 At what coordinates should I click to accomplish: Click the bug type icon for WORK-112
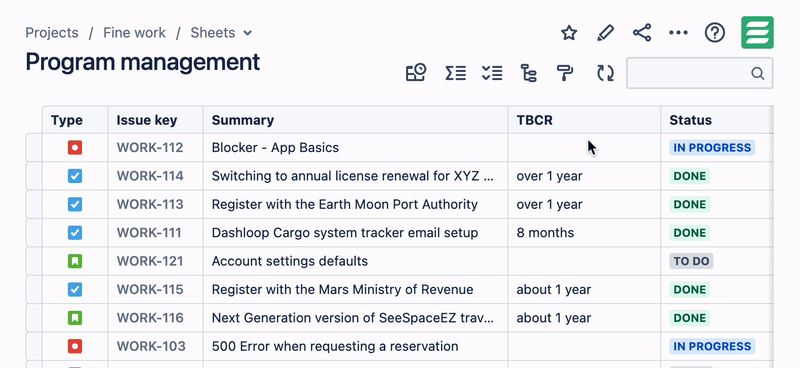click(x=75, y=148)
